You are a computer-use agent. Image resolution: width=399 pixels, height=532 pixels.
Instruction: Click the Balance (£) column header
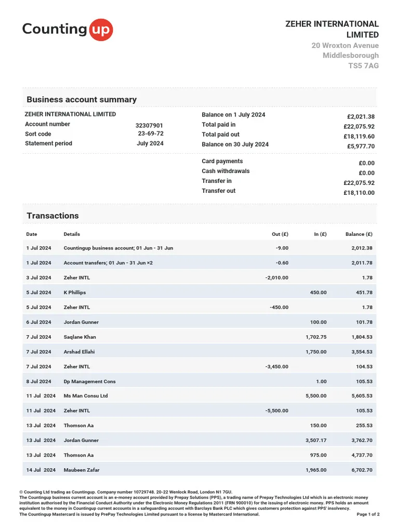(358, 234)
